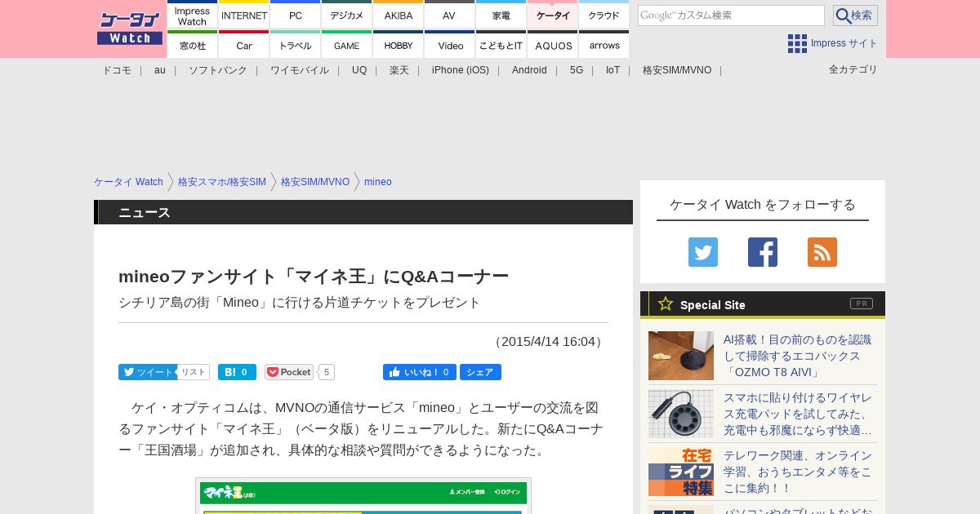Open the AV nav tab
Screen dimensions: 980x514
(x=449, y=15)
